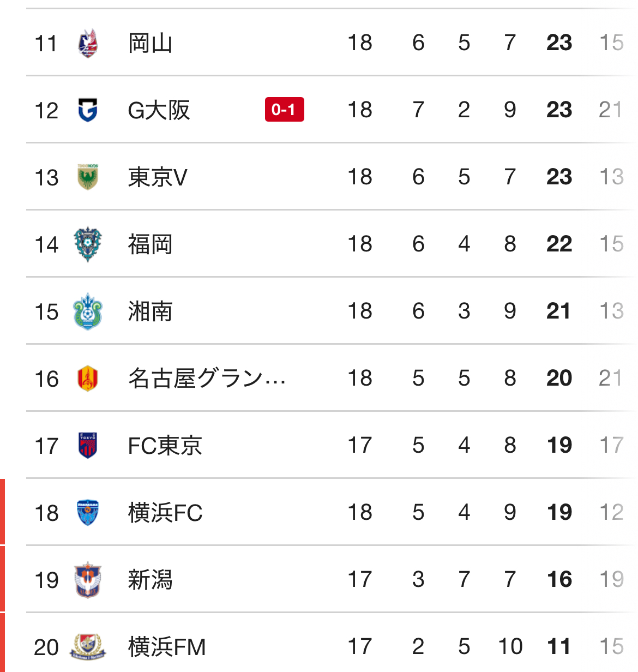Click the 福岡 team emblem
The image size is (638, 672).
tap(88, 244)
